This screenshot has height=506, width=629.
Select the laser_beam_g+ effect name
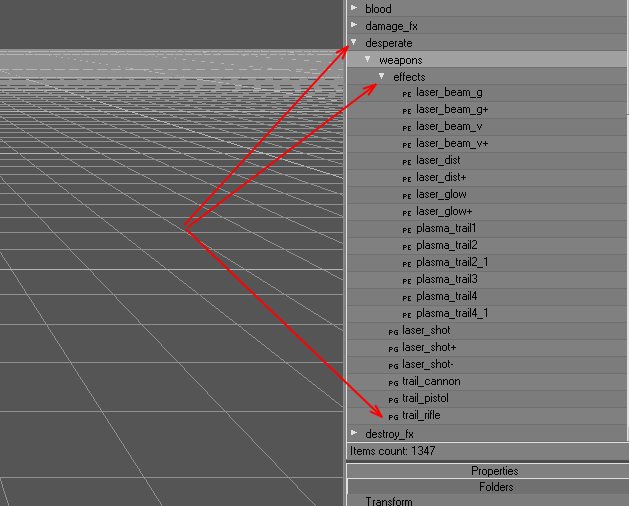pos(452,110)
